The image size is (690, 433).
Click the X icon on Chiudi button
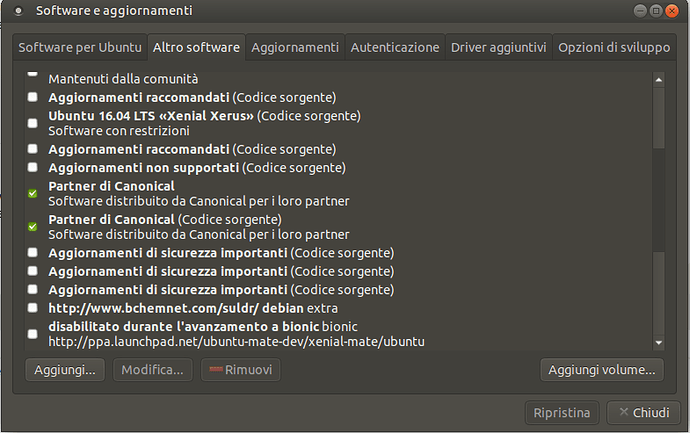(x=623, y=412)
